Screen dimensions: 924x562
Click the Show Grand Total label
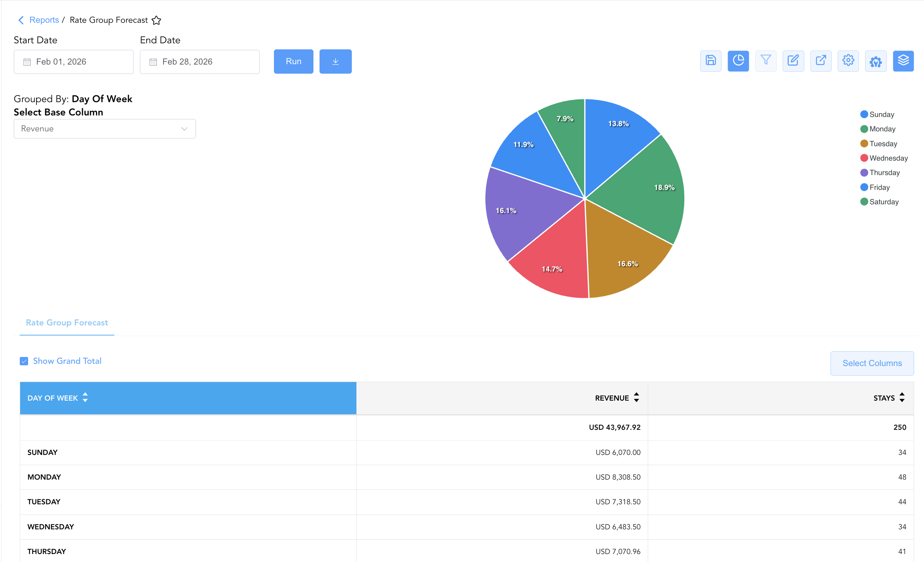67,361
